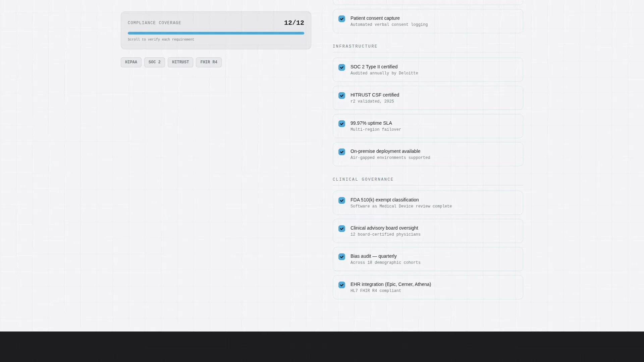This screenshot has width=644, height=362.
Task: Click 'Audited annually by Deloitte' text
Action: (x=384, y=73)
